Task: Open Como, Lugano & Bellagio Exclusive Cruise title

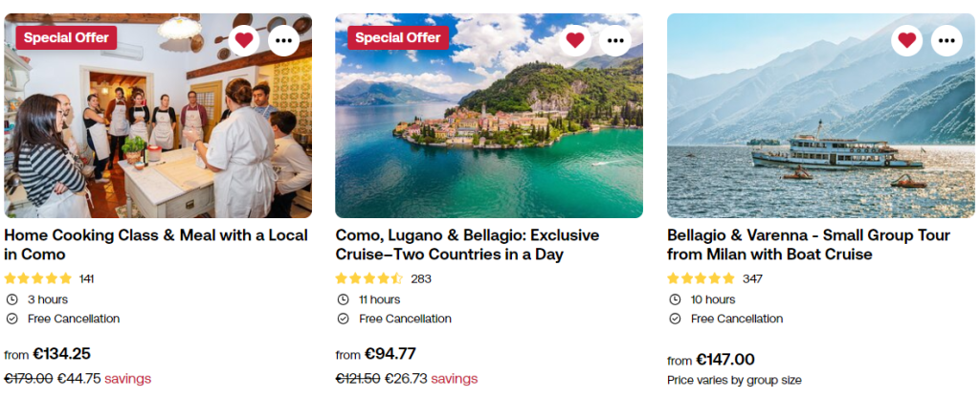Action: point(467,245)
